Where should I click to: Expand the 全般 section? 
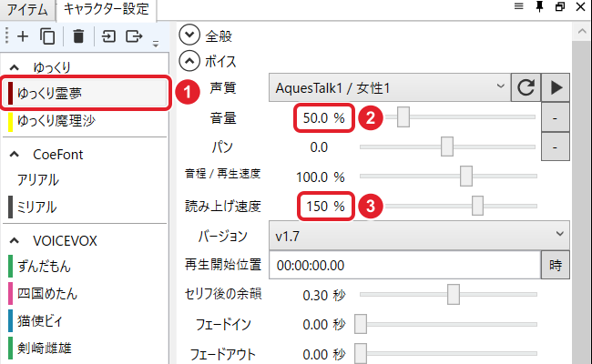tap(189, 35)
